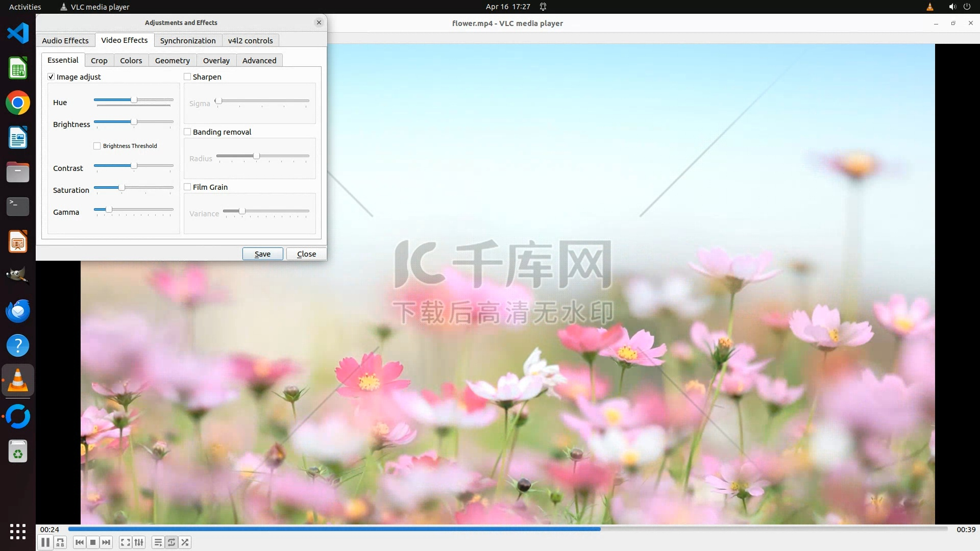The width and height of the screenshot is (980, 551).
Task: Switch to the Audio Effects tab
Action: [x=65, y=41]
